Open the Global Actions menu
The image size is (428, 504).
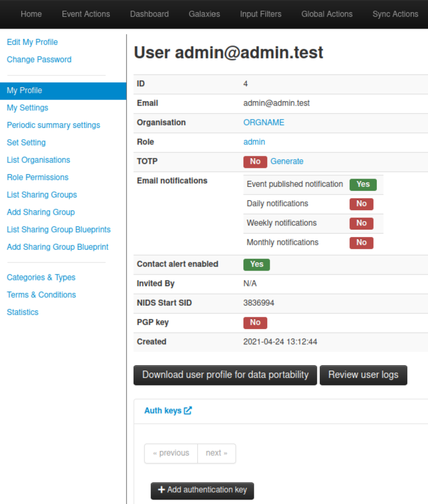327,14
